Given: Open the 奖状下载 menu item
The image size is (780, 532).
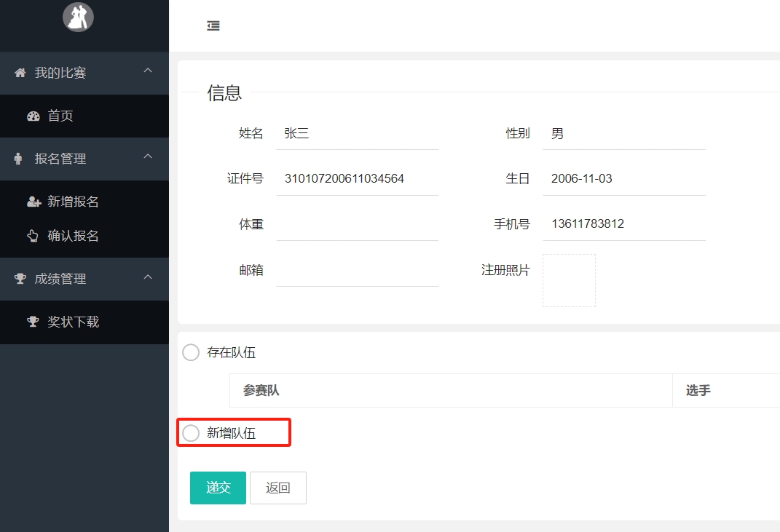Looking at the screenshot, I should 73,322.
